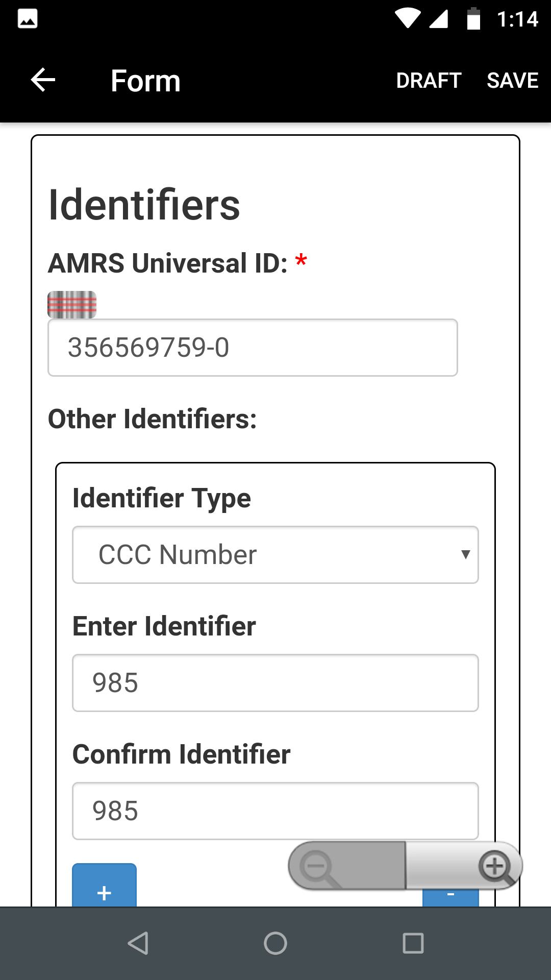551x980 pixels.
Task: Tap the Enter Identifier text field
Action: click(275, 683)
